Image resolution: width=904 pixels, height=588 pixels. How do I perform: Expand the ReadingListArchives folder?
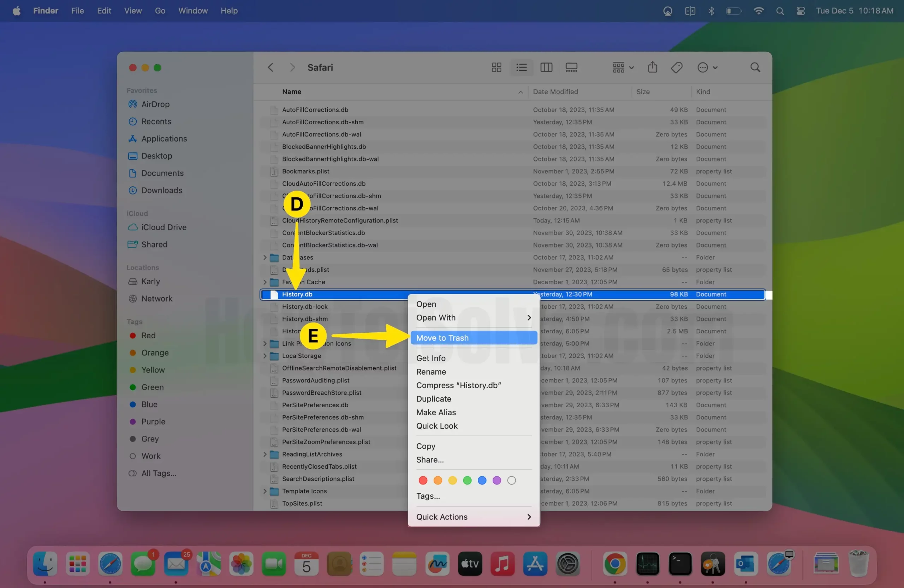point(265,454)
